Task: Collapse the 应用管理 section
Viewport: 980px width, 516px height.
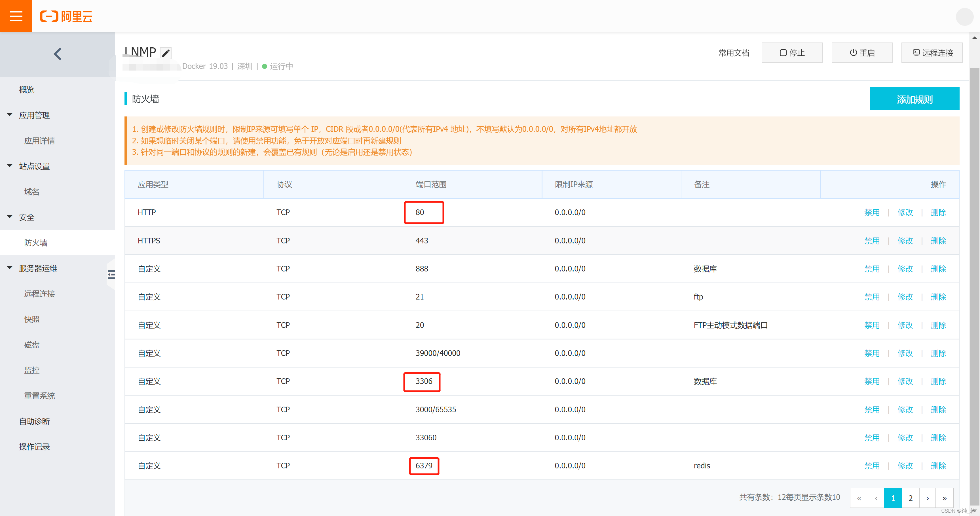Action: [10, 114]
